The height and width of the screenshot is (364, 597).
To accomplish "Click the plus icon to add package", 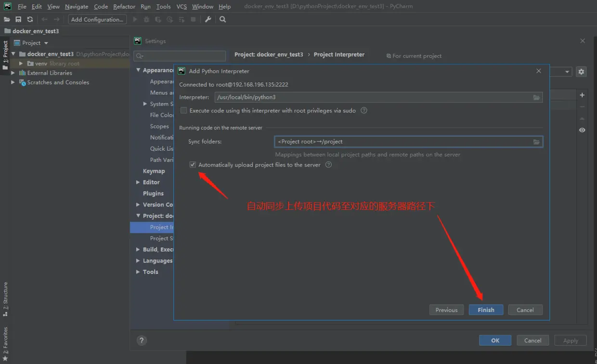I will coord(582,95).
